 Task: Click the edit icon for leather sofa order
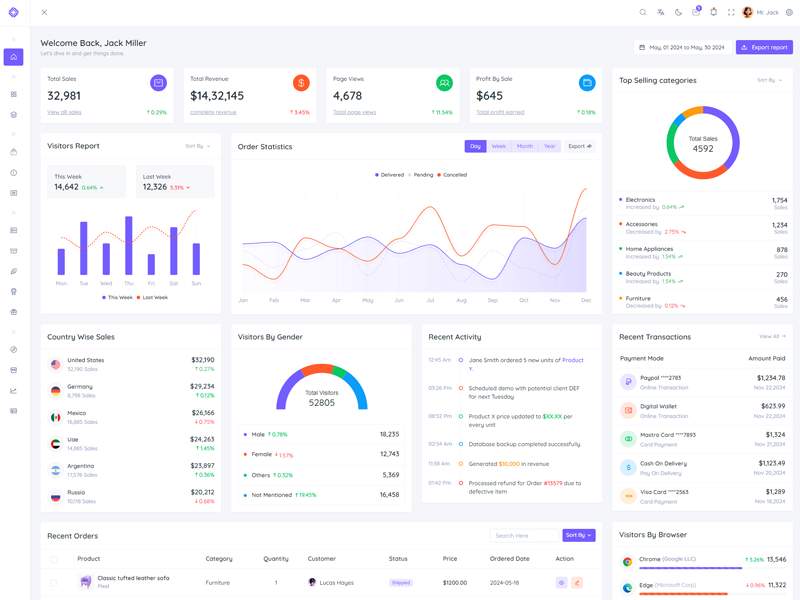tap(577, 582)
